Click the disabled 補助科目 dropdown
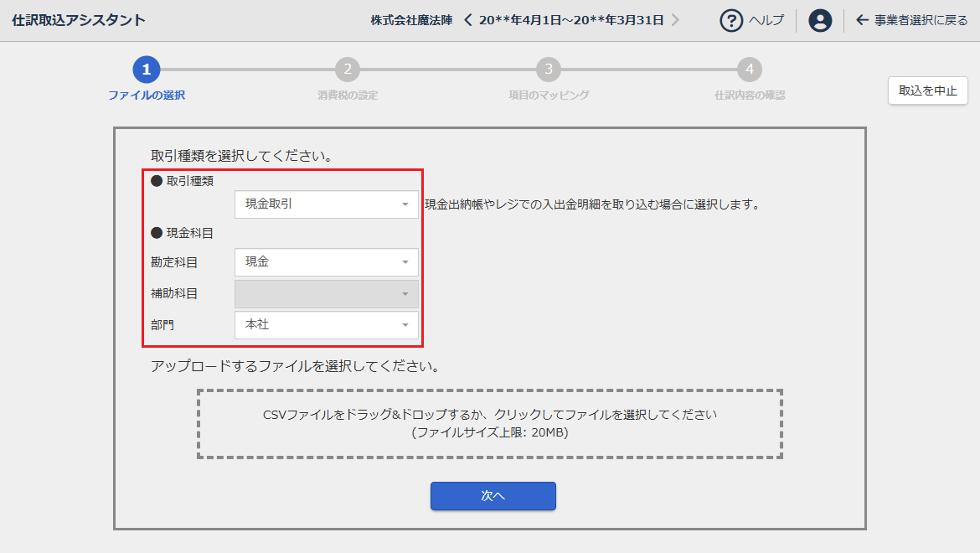This screenshot has height=553, width=980. [x=327, y=294]
